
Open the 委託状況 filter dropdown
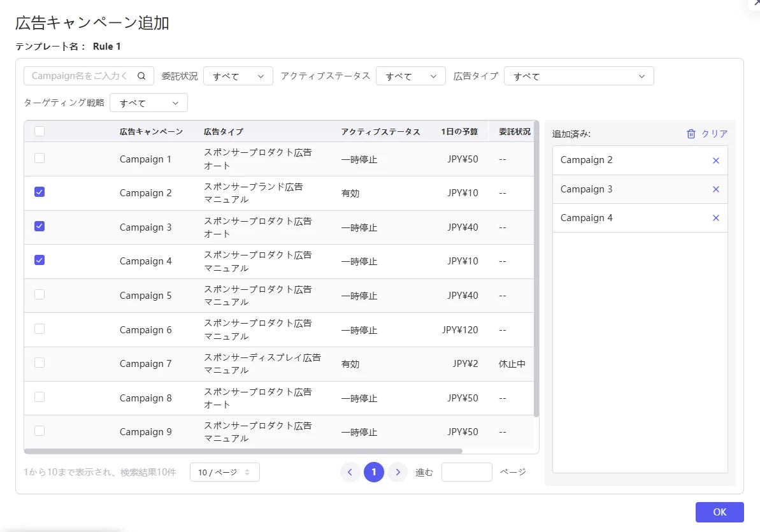238,76
